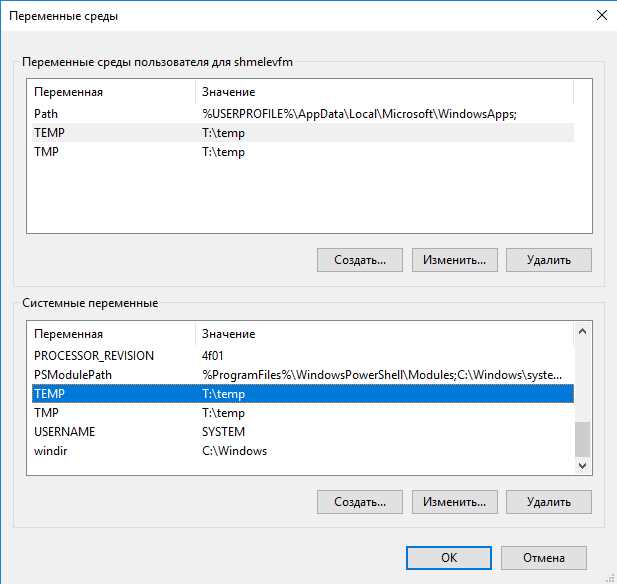Click Изменить under Системные переменные
This screenshot has height=584, width=617.
pos(454,501)
